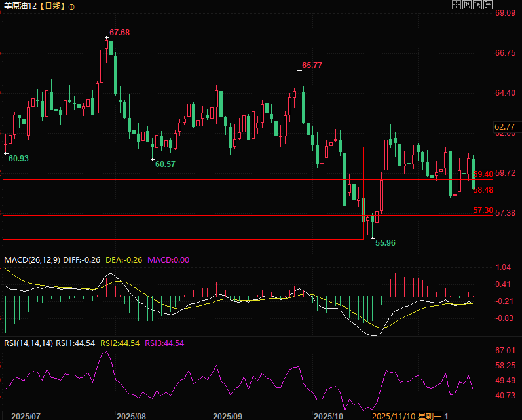Select the 67.68 high price marker
The image size is (522, 420).
[119, 32]
